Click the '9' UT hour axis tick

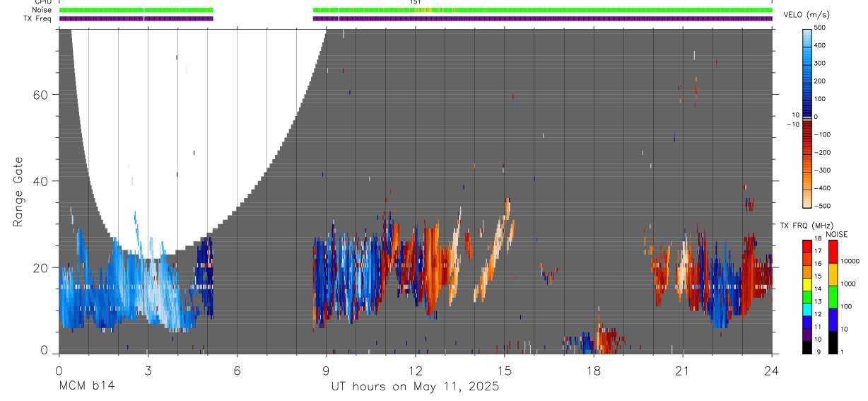[326, 370]
